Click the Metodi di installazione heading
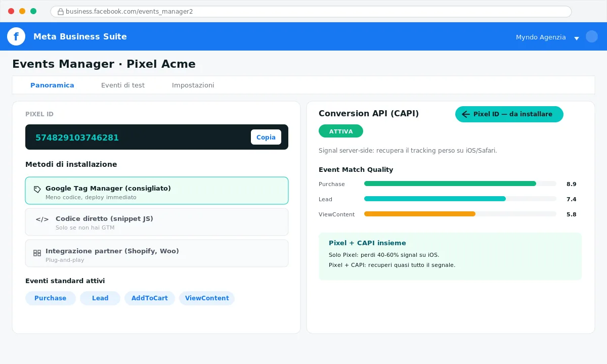This screenshot has height=364, width=607. coord(71,164)
